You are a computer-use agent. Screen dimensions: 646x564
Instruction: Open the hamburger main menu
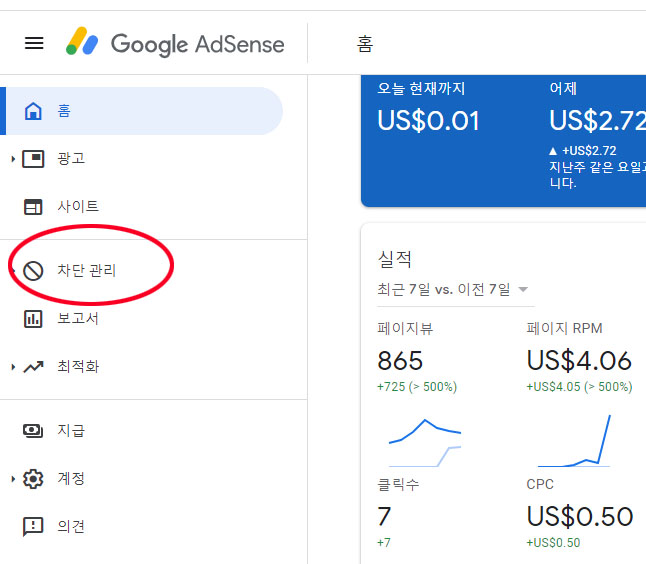34,43
